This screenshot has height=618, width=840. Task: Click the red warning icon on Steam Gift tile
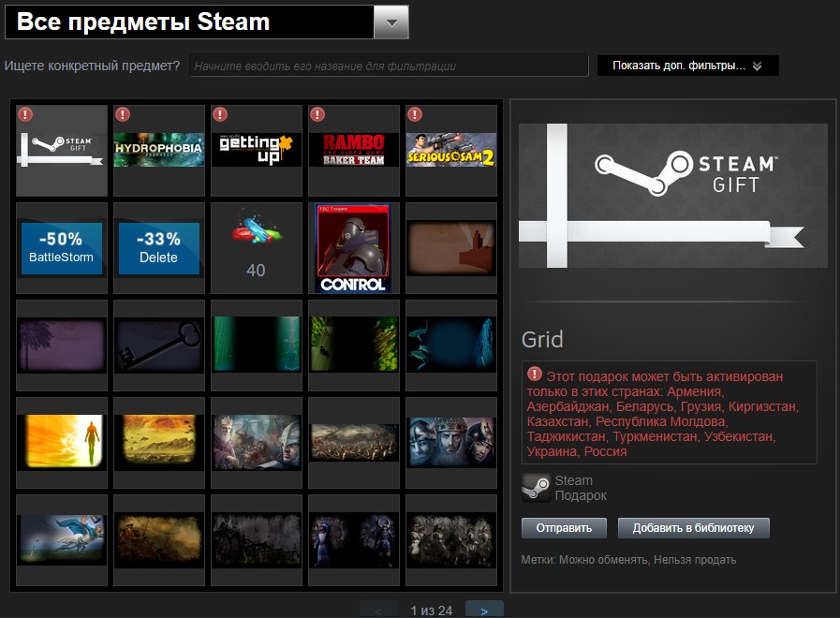(x=25, y=114)
